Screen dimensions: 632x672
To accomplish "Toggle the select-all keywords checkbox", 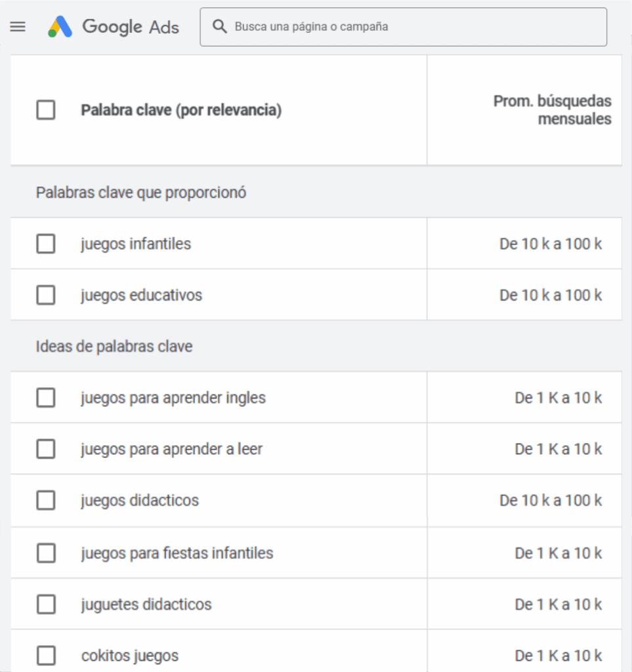I will (46, 110).
